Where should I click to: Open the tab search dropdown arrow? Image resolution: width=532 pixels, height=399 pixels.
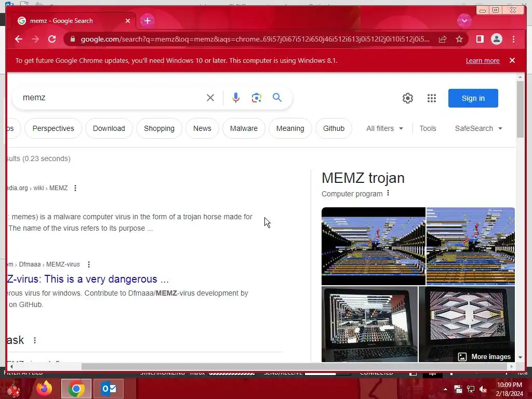pos(464,21)
